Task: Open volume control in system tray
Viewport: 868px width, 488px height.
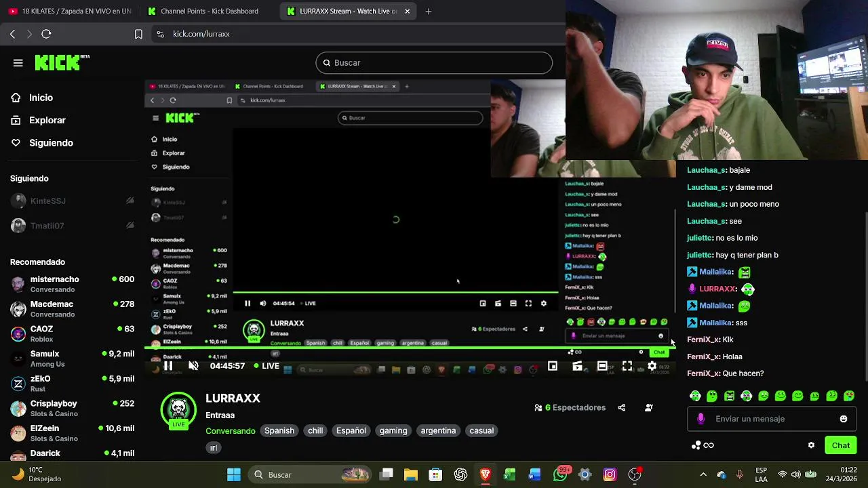Action: [x=796, y=474]
